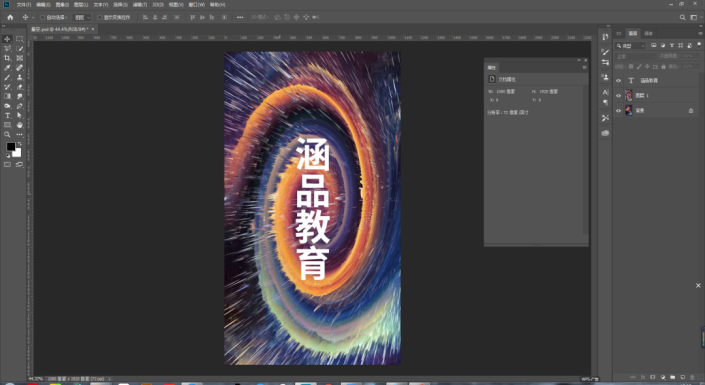705x385 pixels.
Task: Enable the 显示变换控件 checkbox
Action: tap(100, 18)
